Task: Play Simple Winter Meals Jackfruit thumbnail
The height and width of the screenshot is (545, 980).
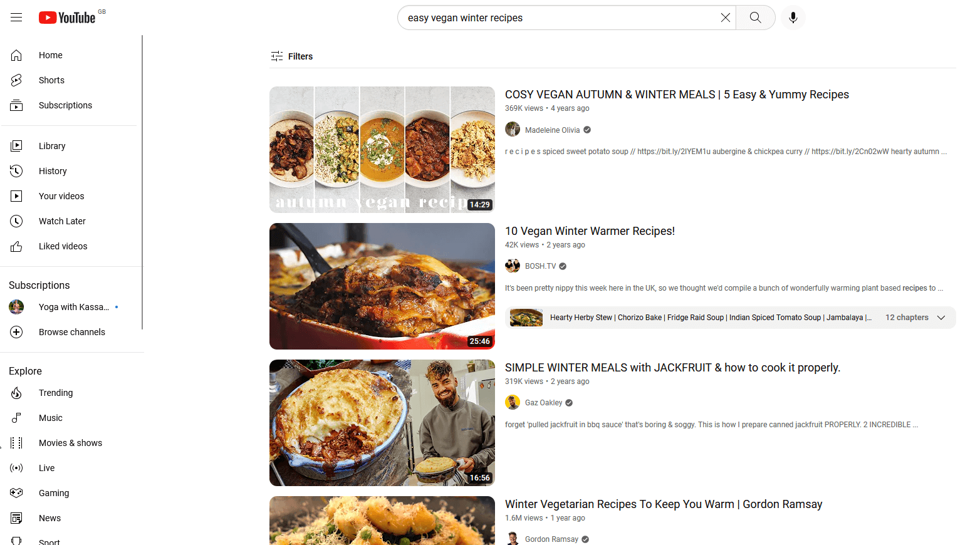Action: point(382,423)
